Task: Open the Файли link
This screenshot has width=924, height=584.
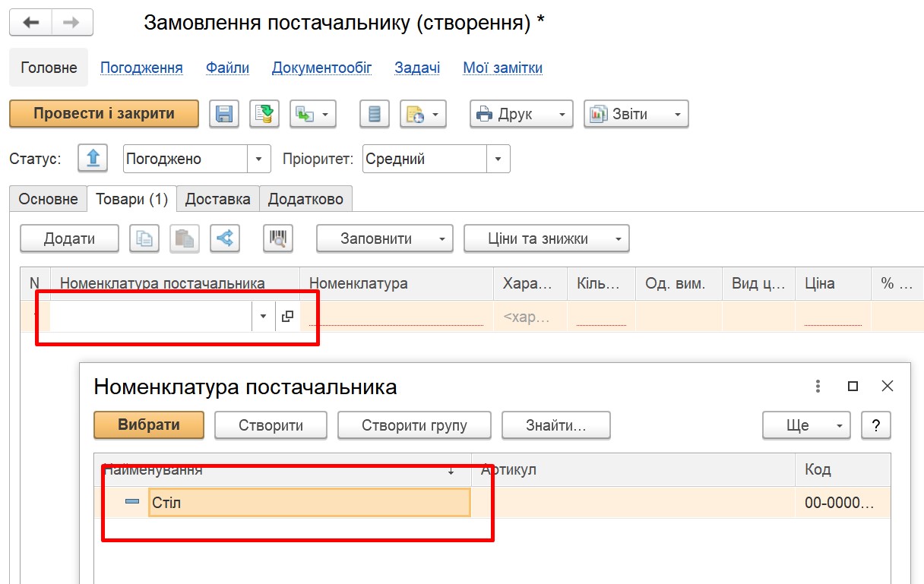Action: [227, 68]
